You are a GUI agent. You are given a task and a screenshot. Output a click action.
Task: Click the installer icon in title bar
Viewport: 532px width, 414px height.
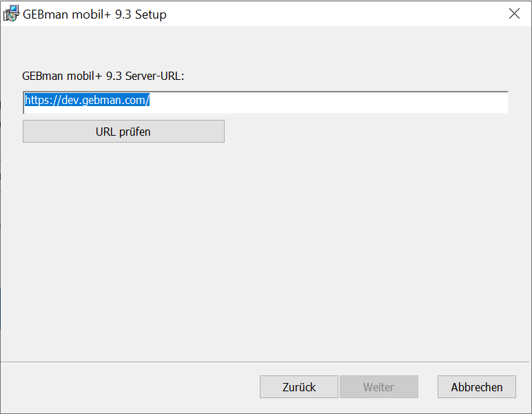[x=11, y=14]
